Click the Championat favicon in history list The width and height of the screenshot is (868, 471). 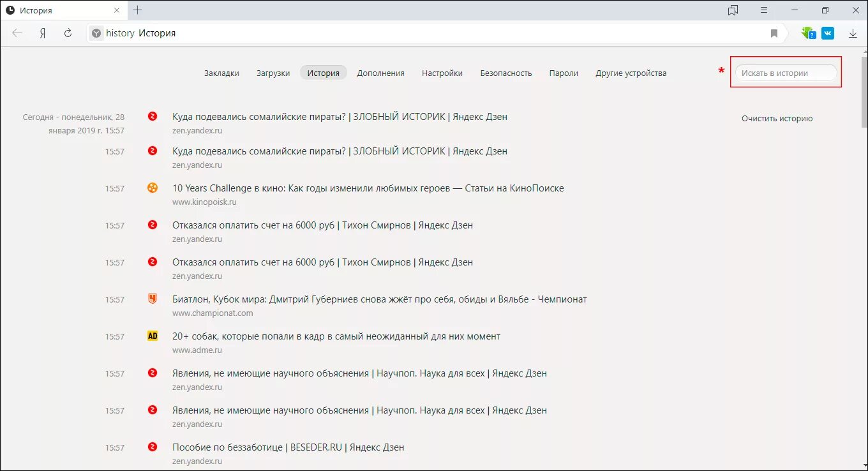coord(152,299)
